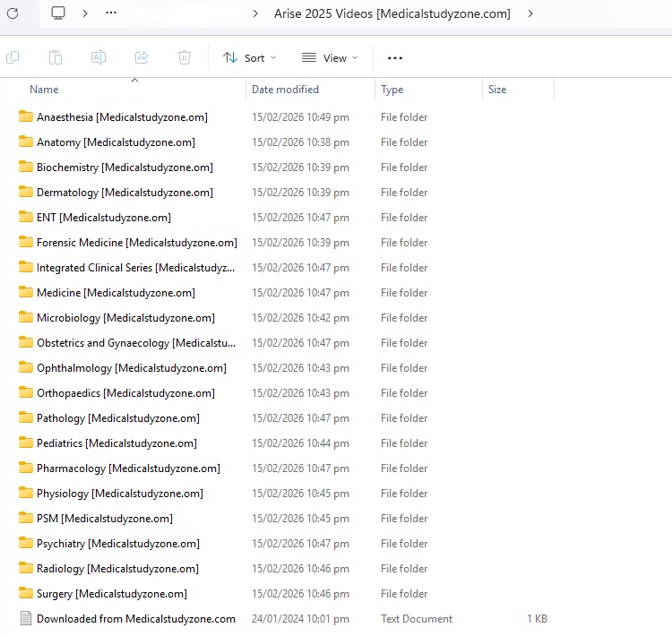
Task: Click the Rename toolbar icon
Action: click(99, 57)
